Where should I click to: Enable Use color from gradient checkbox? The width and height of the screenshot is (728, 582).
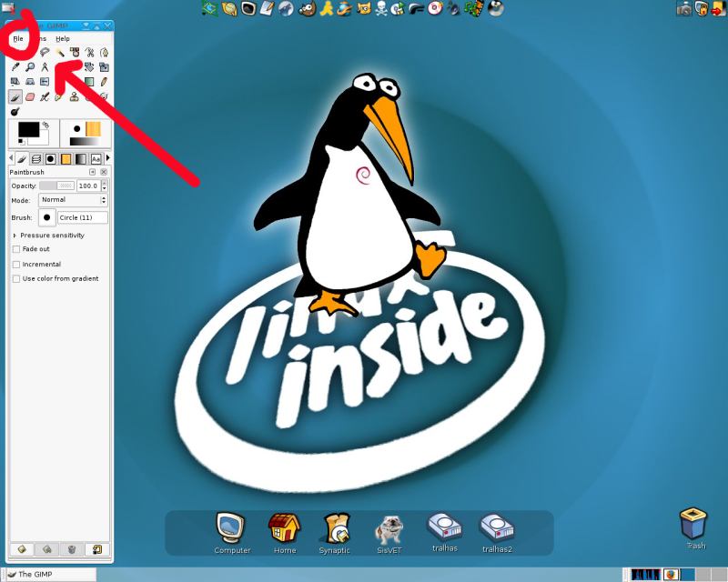pyautogui.click(x=16, y=279)
